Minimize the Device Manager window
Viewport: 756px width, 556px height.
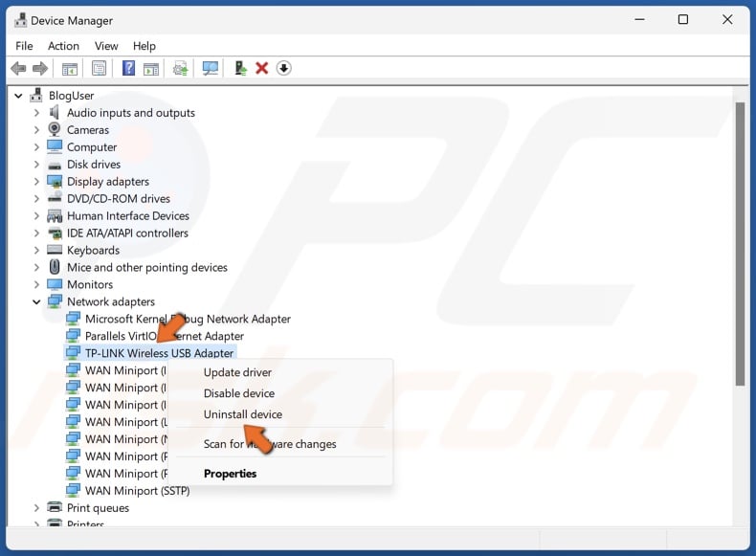tap(640, 20)
